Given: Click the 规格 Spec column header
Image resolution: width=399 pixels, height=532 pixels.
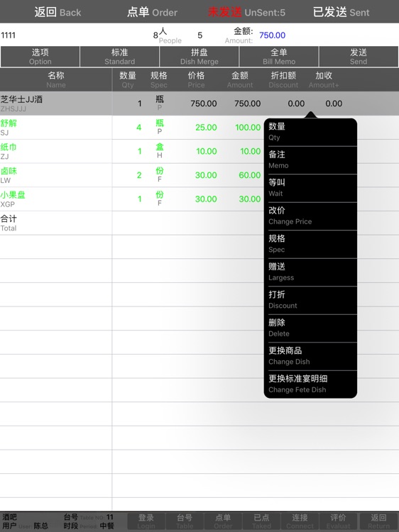Looking at the screenshot, I should pyautogui.click(x=158, y=79).
